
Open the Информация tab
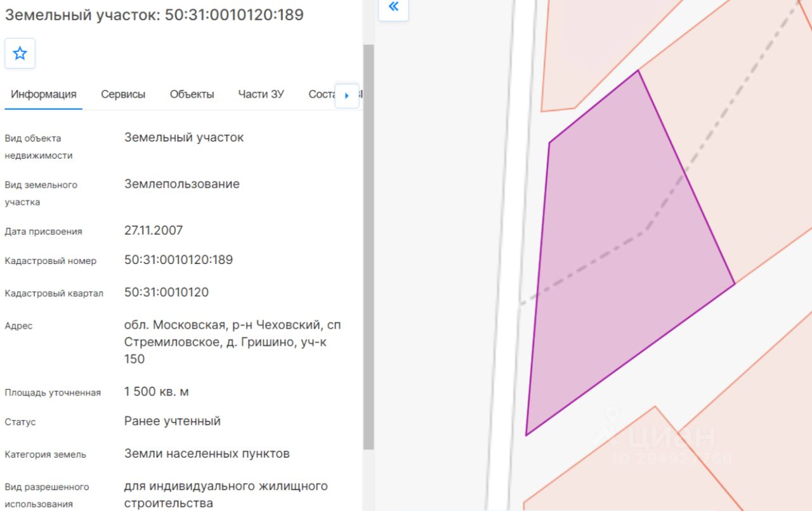(44, 95)
